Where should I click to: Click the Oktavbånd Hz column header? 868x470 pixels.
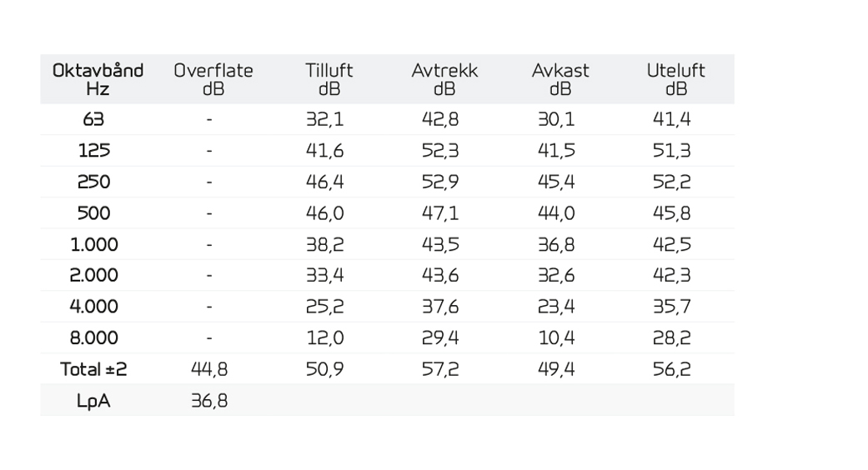tap(98, 80)
